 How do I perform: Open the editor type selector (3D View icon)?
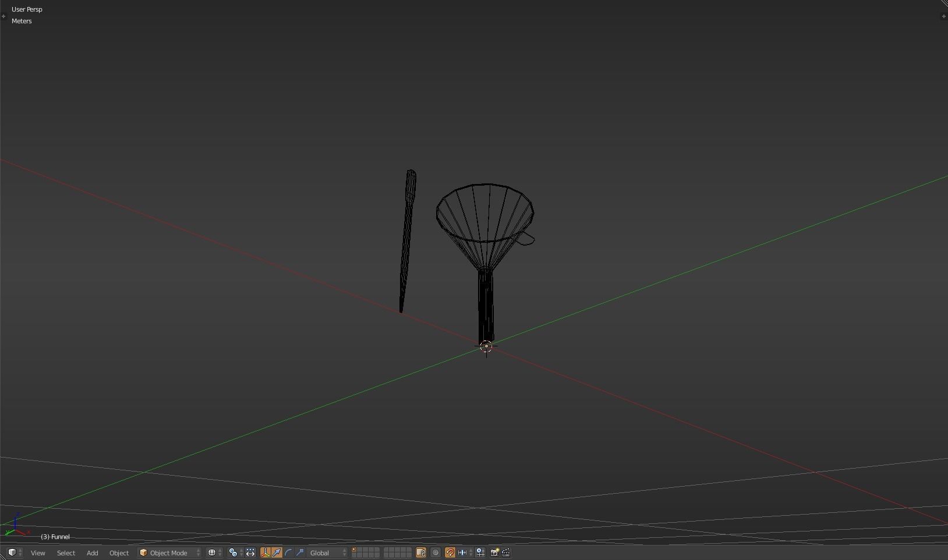point(15,552)
